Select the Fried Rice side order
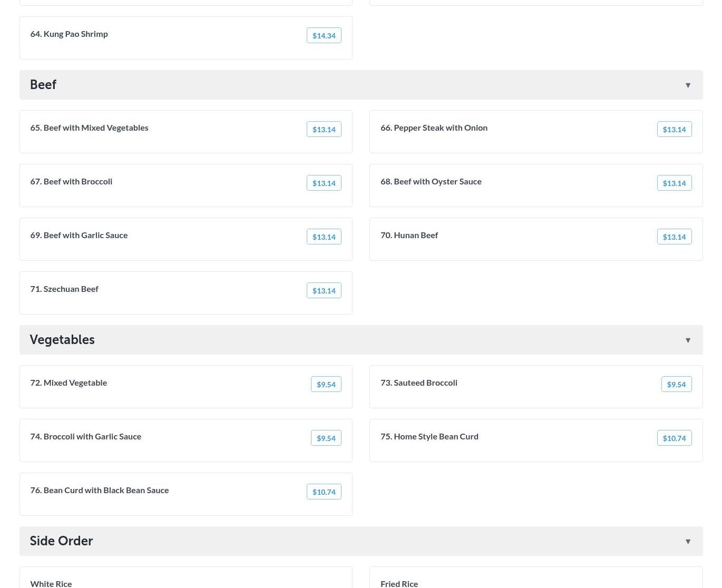This screenshot has height=588, width=722. [399, 583]
